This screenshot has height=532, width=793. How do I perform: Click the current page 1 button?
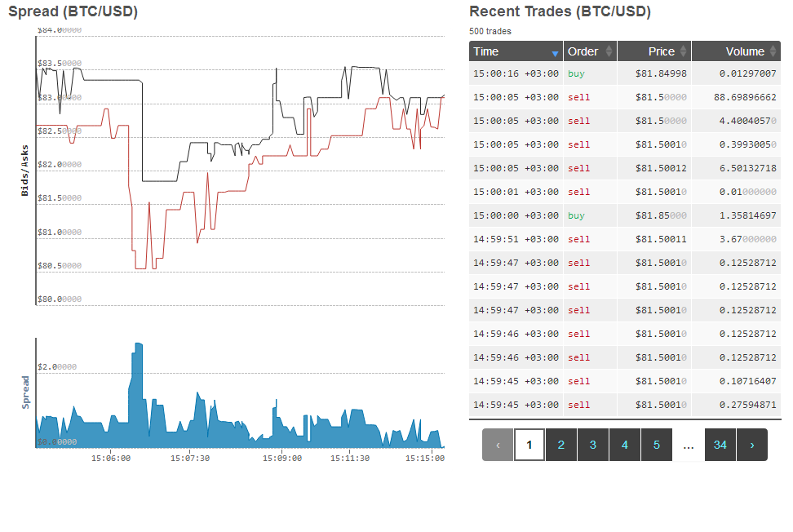point(529,445)
